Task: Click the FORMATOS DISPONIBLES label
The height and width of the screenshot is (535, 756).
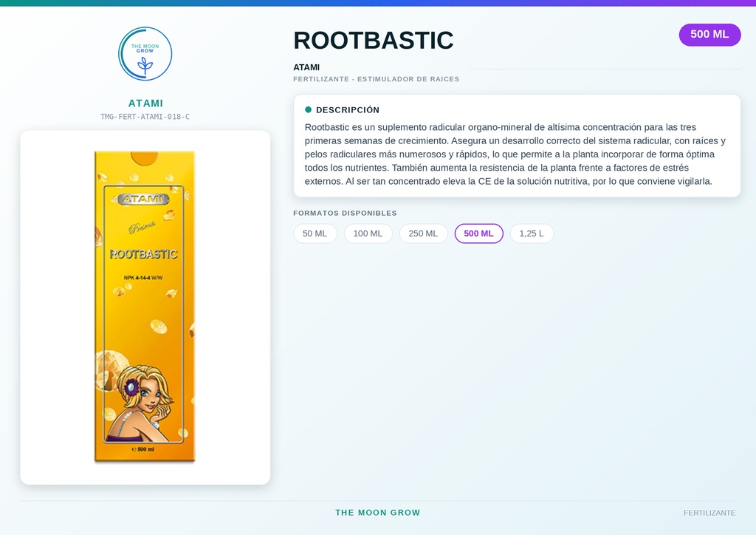Action: coord(346,214)
